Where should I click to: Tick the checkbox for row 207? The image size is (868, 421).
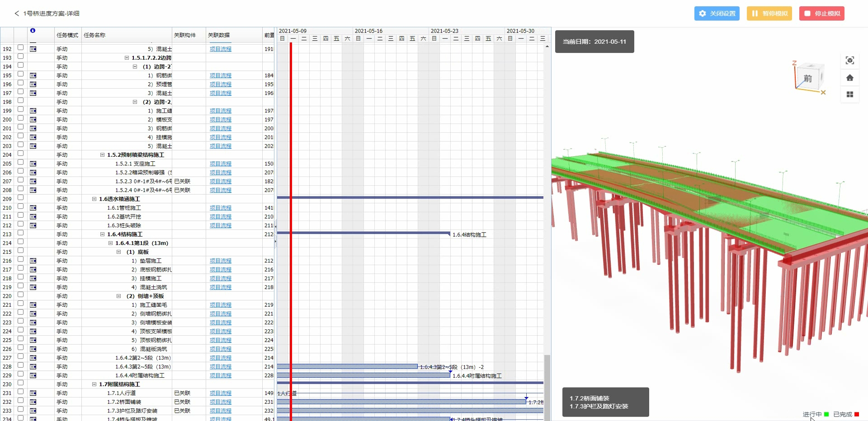point(20,180)
